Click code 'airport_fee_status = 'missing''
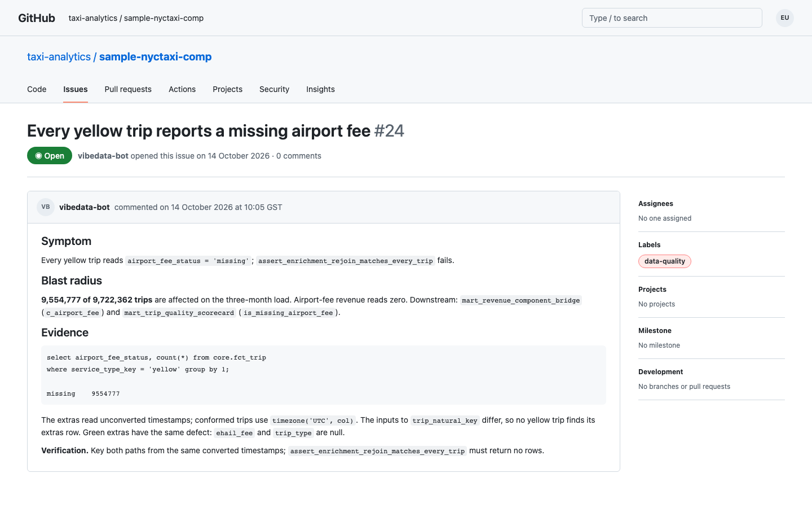 (x=187, y=261)
